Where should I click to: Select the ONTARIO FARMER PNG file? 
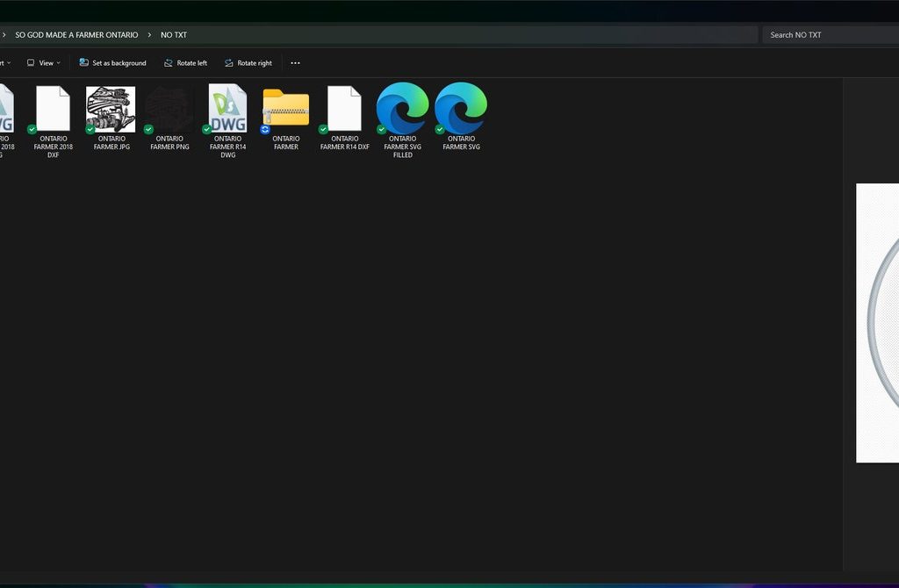pyautogui.click(x=169, y=109)
